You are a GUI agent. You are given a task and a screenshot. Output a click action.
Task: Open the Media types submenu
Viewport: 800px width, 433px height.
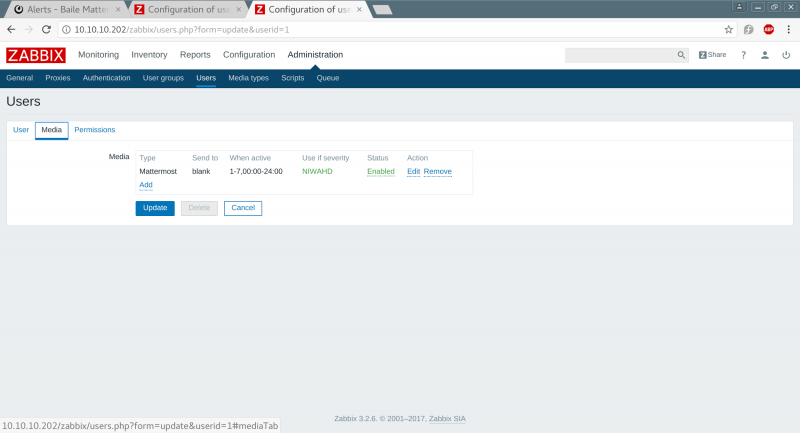(x=248, y=78)
